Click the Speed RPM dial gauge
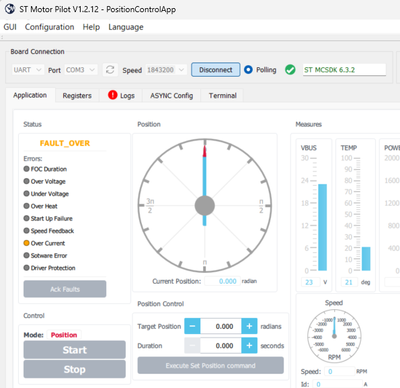 (334, 336)
